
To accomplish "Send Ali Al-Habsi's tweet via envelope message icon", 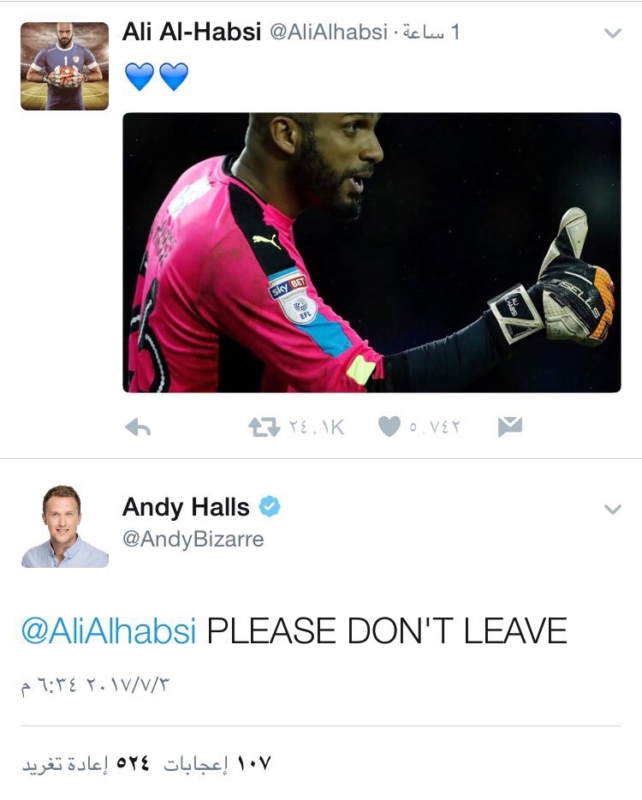I will 510,427.
